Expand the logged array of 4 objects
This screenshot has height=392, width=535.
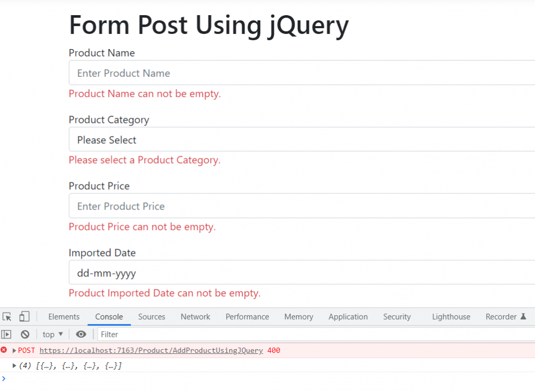click(x=14, y=365)
